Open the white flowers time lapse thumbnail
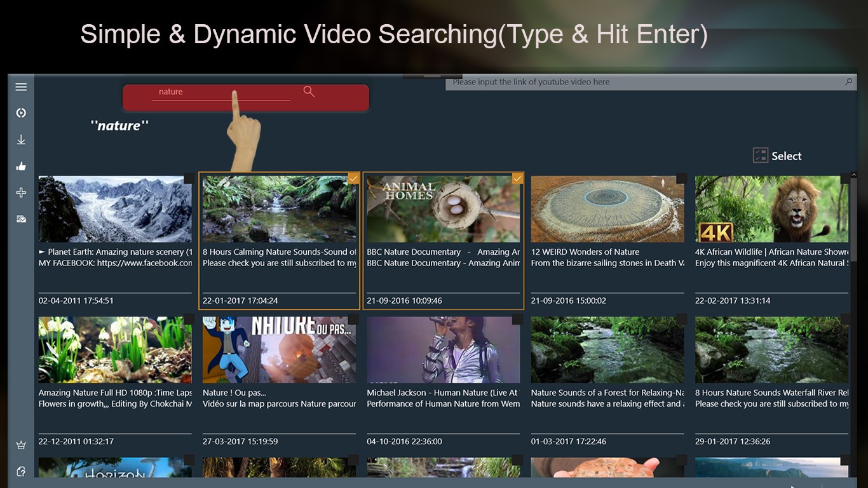 (115, 349)
